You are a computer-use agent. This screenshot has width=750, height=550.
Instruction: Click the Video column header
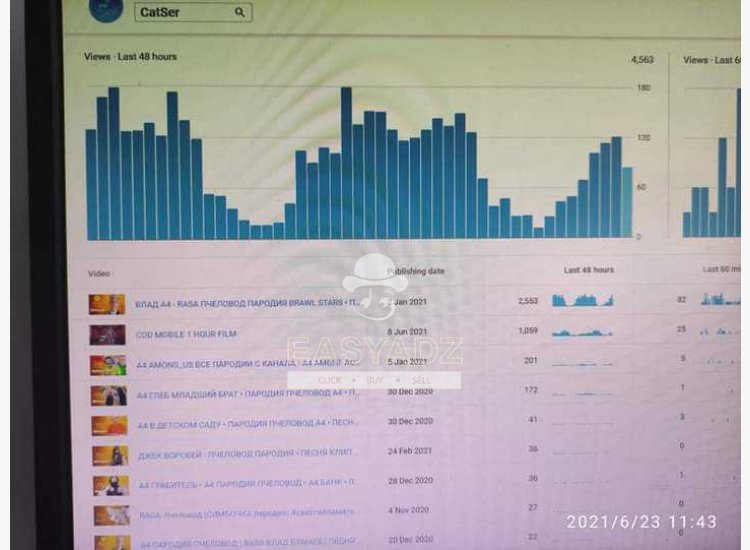99,274
